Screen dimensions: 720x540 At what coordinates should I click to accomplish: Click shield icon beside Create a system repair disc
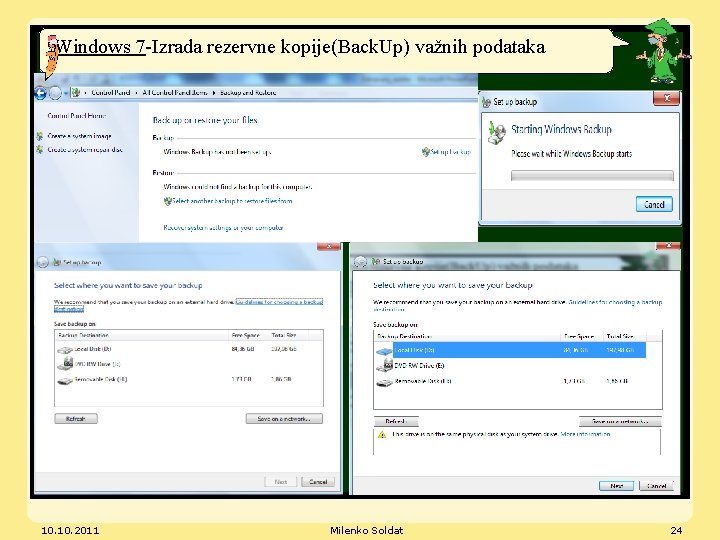pos(40,150)
